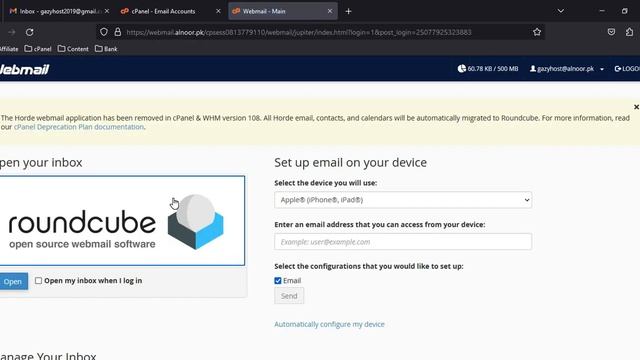This screenshot has width=640, height=360.
Task: Uncheck the Email configuration checkbox
Action: (278, 281)
